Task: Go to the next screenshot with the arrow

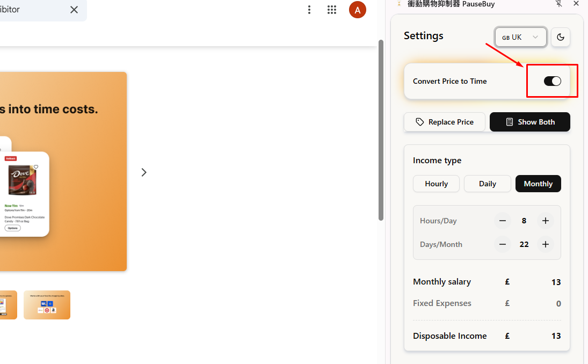Action: pos(144,172)
